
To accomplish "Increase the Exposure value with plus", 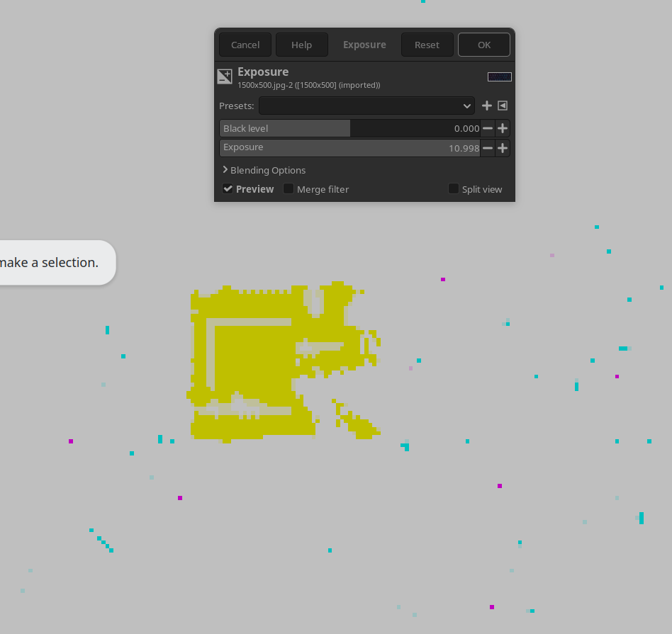I will click(x=503, y=148).
